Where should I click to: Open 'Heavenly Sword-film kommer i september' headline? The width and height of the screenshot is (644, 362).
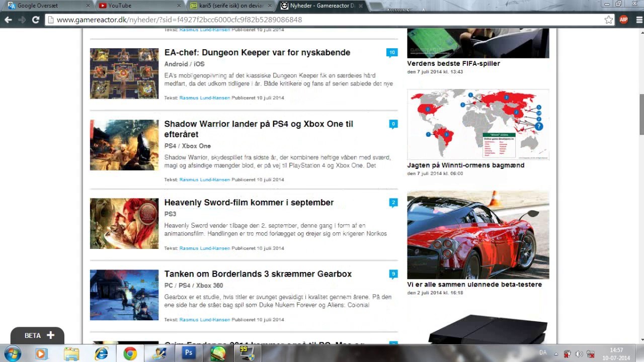tap(249, 203)
